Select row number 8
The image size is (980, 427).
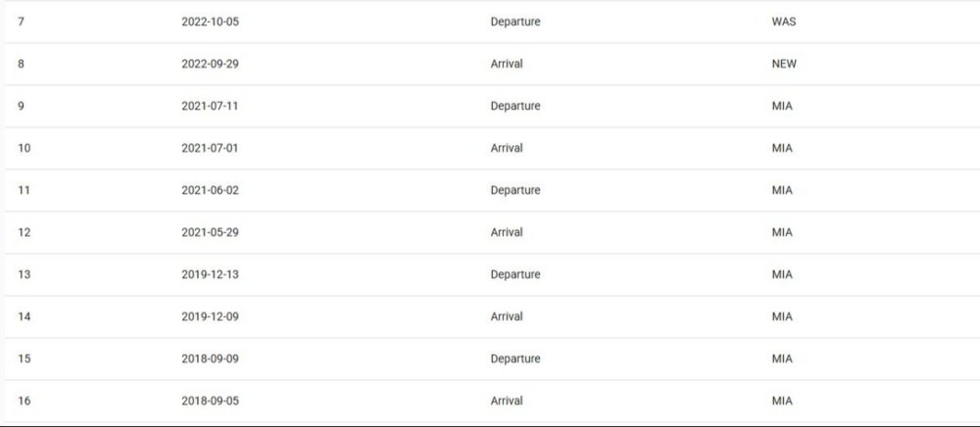point(22,65)
